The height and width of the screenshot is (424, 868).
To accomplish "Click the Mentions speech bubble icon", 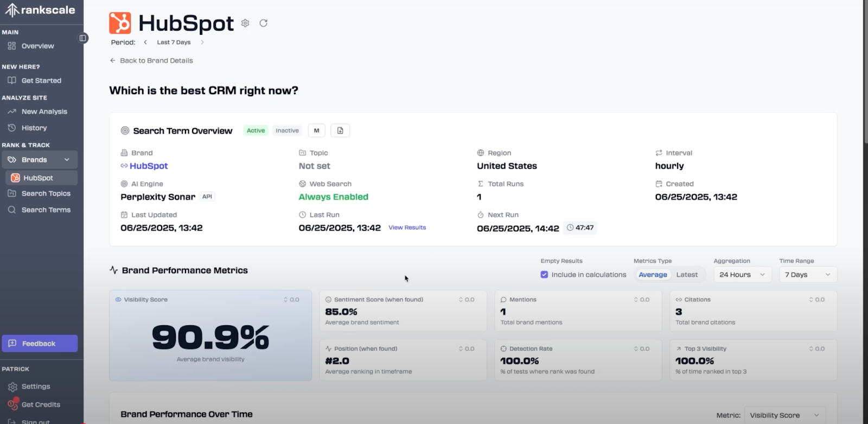I will coord(503,300).
